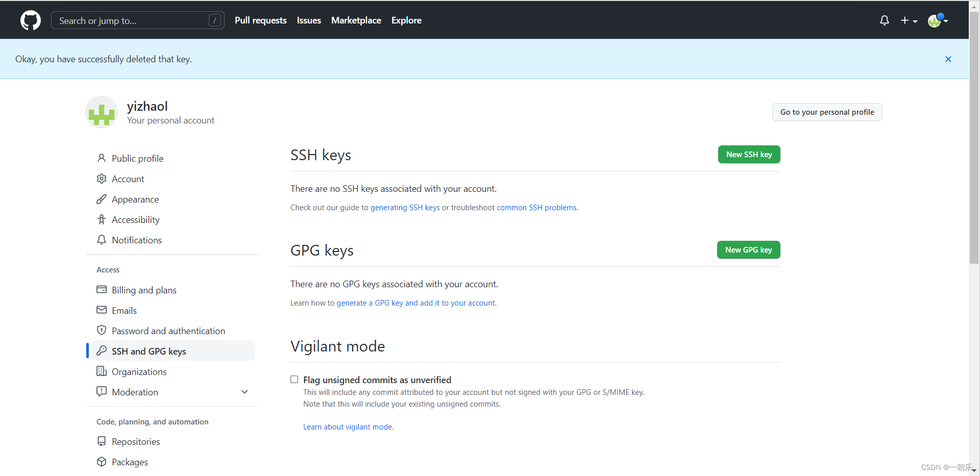Image resolution: width=980 pixels, height=476 pixels.
Task: Click the package cube icon next to Packages
Action: [x=102, y=462]
